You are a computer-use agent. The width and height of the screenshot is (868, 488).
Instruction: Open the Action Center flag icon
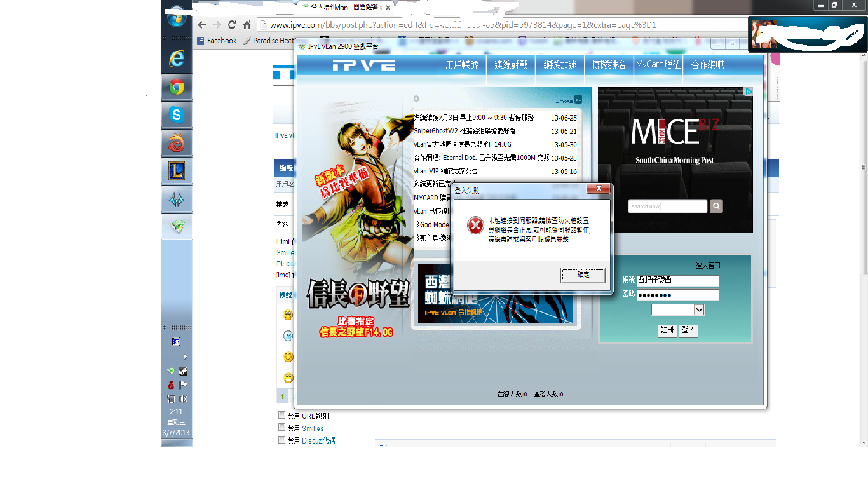[x=183, y=385]
